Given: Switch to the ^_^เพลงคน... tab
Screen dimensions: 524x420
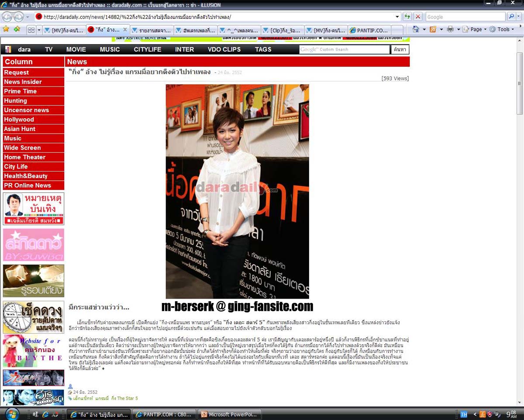Looking at the screenshot, I should (239, 30).
